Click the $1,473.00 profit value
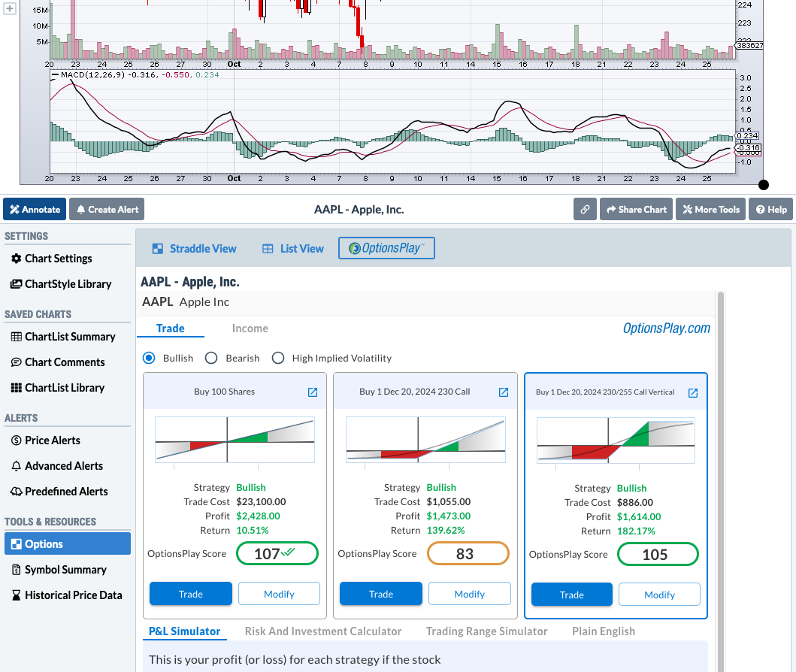Screen dimensions: 796x672 pyautogui.click(x=448, y=516)
